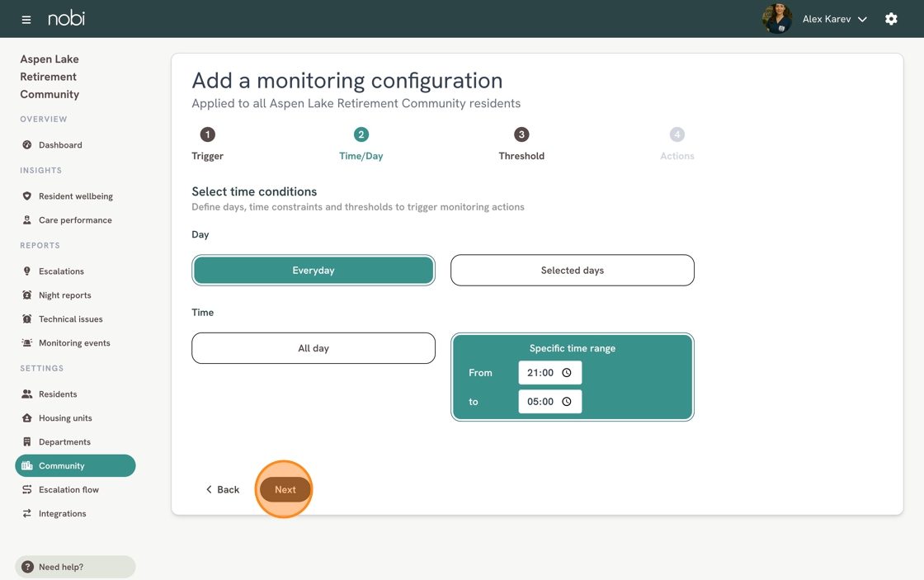Click the Departments building icon
924x580 pixels.
pyautogui.click(x=26, y=442)
